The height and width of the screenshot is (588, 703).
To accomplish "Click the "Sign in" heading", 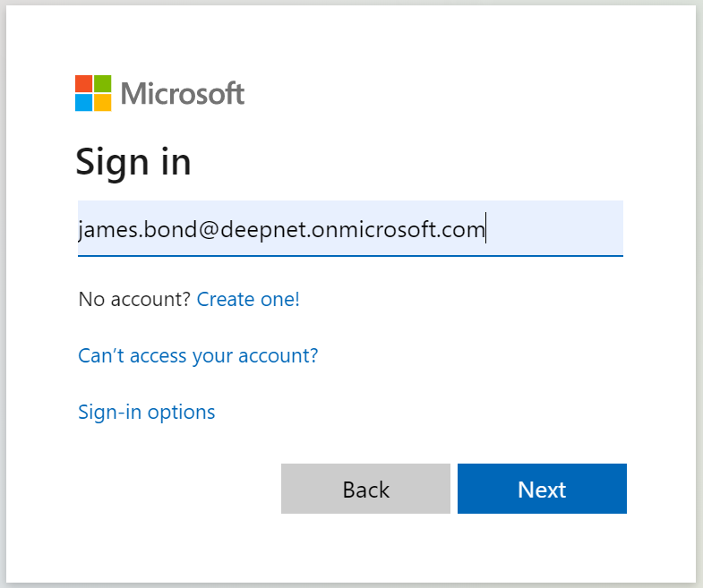I will pyautogui.click(x=133, y=163).
